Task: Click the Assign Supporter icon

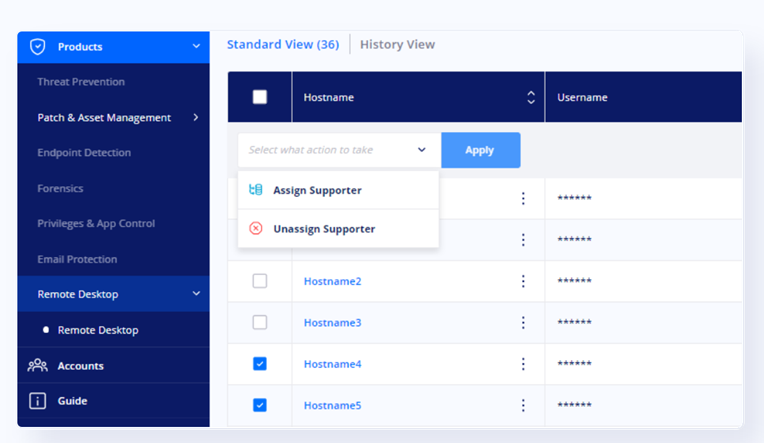Action: 256,190
